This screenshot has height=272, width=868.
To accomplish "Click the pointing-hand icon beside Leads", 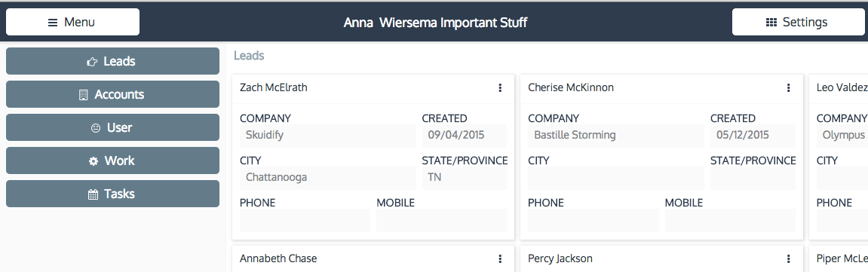I will click(x=93, y=61).
